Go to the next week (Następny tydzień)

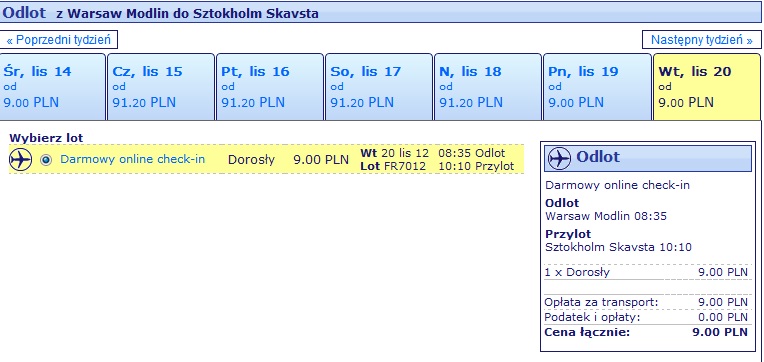(x=702, y=40)
